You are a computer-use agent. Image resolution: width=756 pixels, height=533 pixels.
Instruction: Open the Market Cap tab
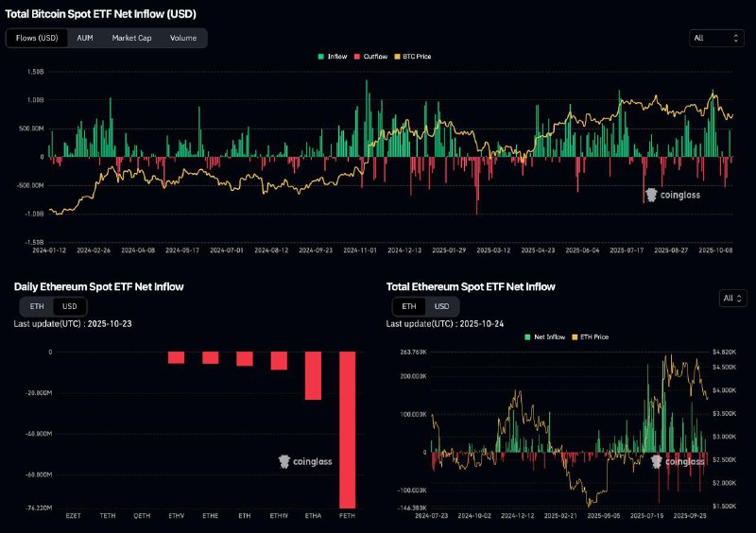click(130, 38)
